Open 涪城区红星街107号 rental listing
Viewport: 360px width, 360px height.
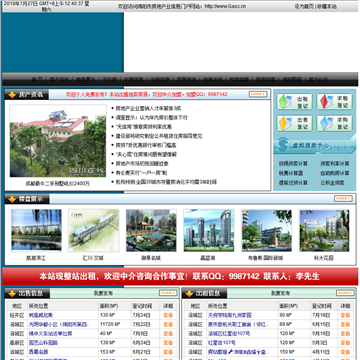(x=229, y=334)
